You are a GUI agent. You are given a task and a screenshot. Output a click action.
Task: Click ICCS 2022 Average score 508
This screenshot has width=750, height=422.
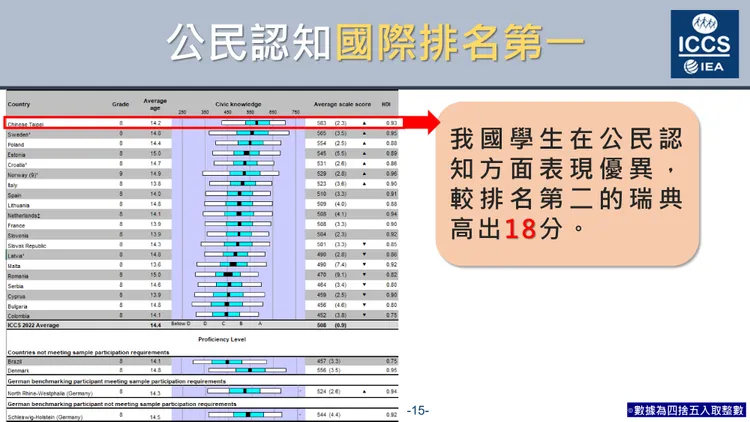click(x=321, y=325)
